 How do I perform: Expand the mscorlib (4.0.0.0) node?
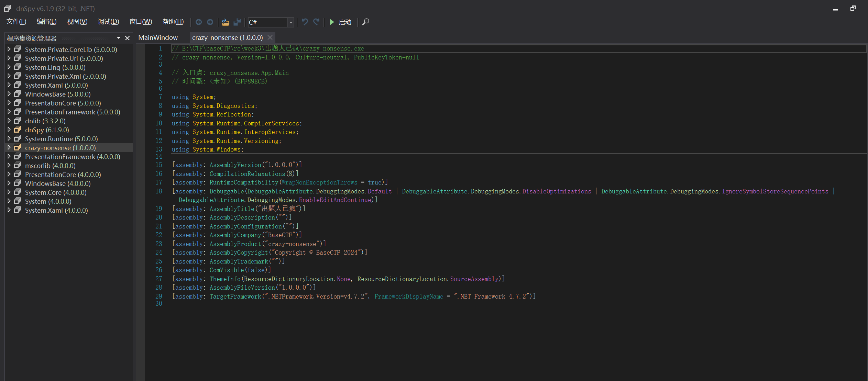coord(9,166)
